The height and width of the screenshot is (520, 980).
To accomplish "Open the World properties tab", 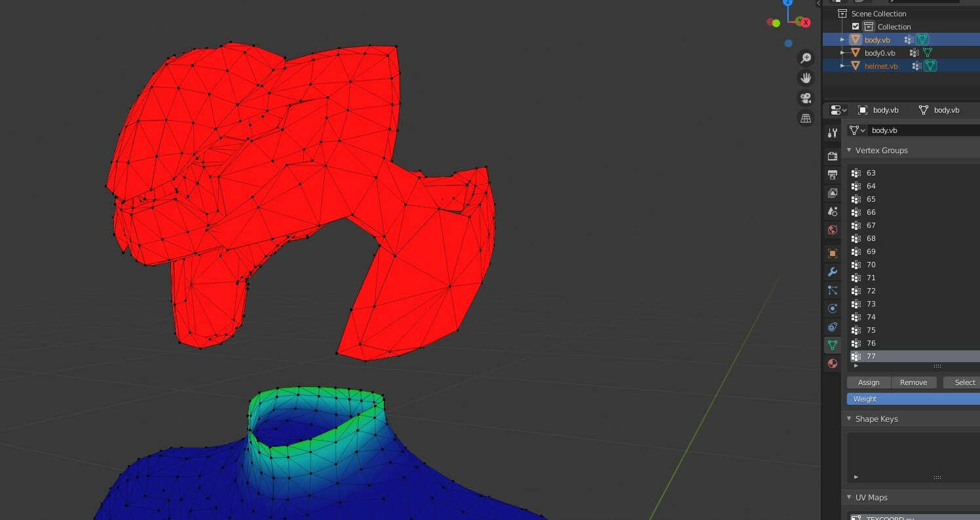I will 833,230.
